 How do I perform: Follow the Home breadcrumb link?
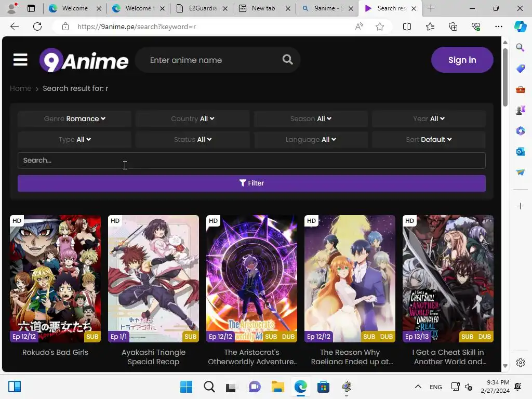click(x=20, y=88)
